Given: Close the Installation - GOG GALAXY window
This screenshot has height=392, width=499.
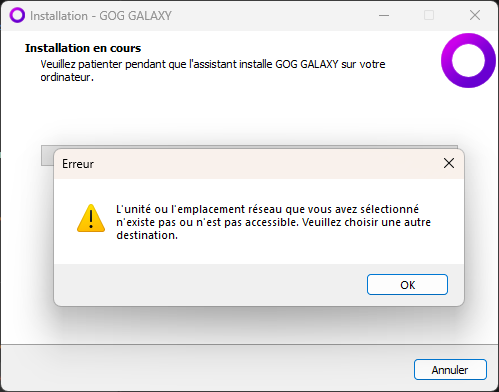Looking at the screenshot, I should (x=475, y=15).
